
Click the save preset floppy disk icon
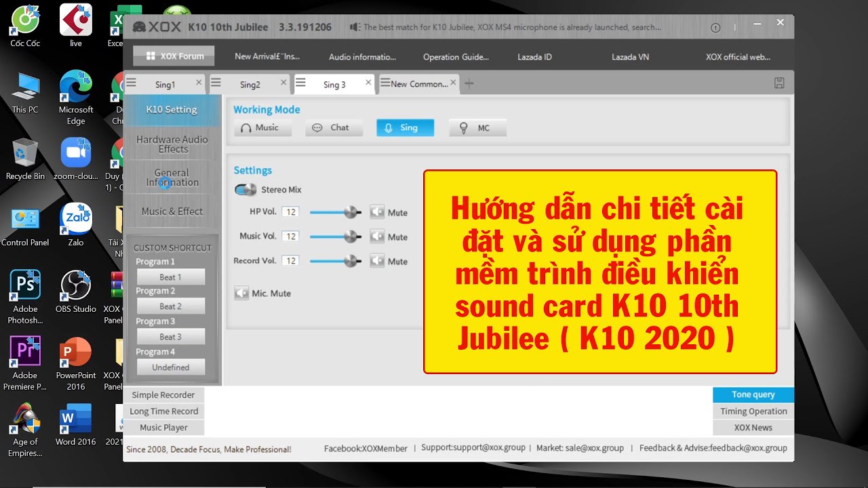[x=779, y=83]
